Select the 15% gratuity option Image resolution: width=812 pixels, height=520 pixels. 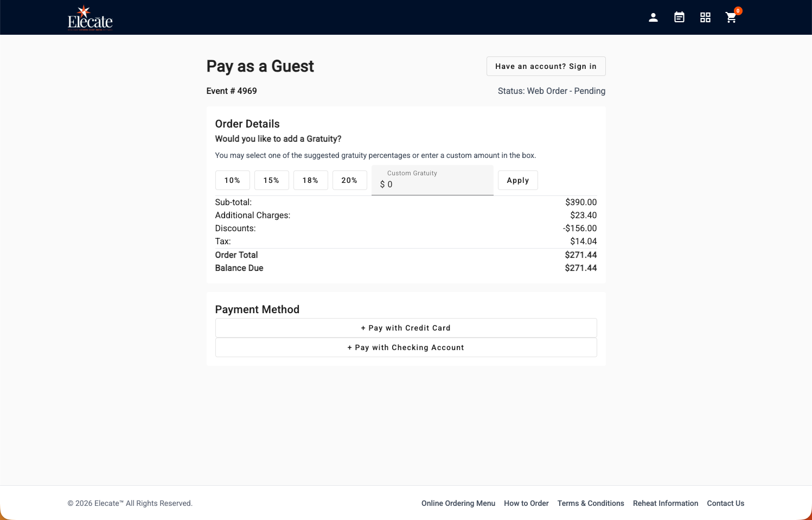pyautogui.click(x=271, y=180)
